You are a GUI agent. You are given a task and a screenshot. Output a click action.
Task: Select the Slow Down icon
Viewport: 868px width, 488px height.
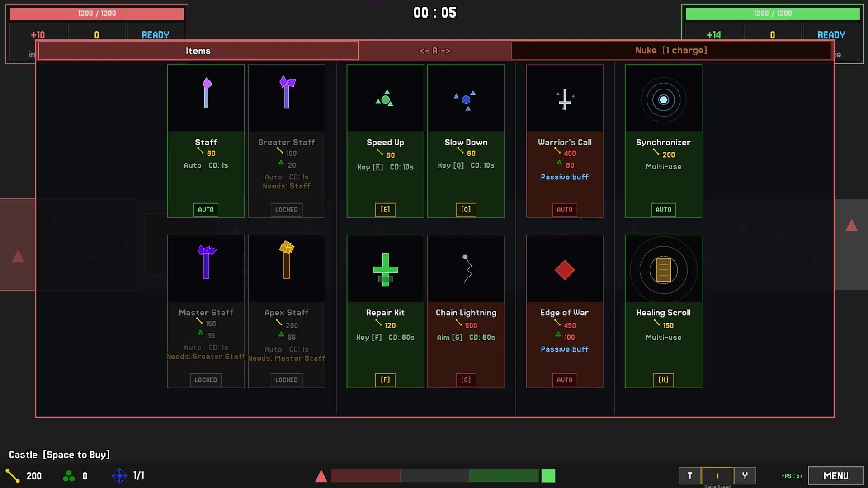click(465, 100)
